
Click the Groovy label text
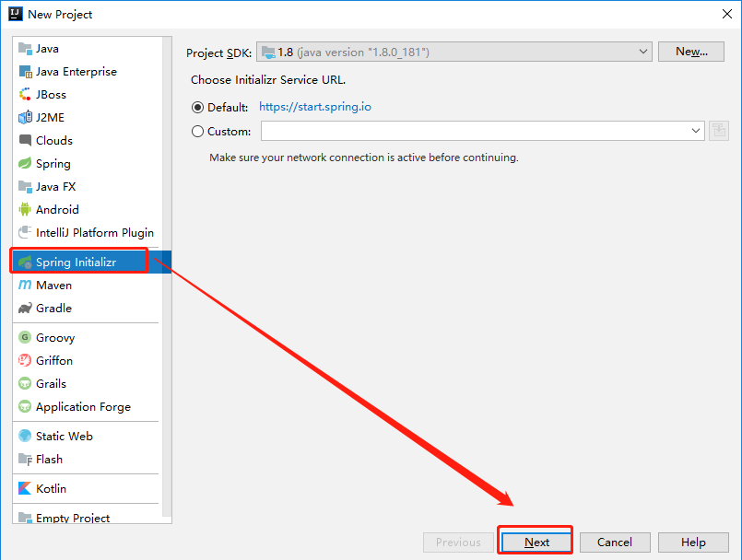coord(55,338)
